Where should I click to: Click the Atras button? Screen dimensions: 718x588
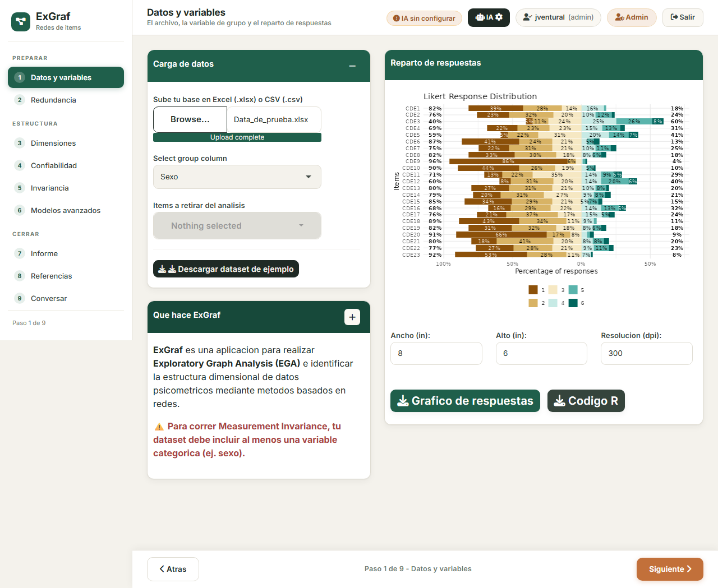173,569
